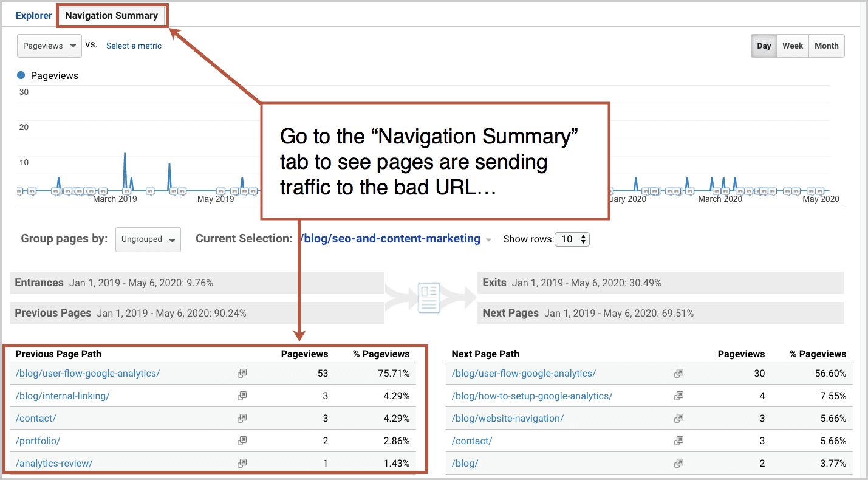Click the pop-out icon beside /blog/how-to-setup-google-analytics/

(678, 396)
